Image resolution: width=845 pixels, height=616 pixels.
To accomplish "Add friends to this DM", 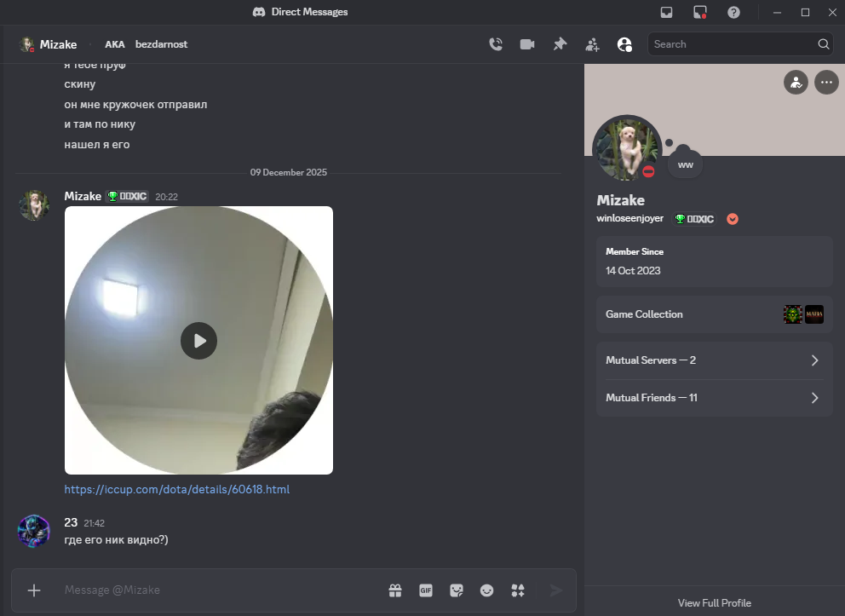I will point(592,44).
